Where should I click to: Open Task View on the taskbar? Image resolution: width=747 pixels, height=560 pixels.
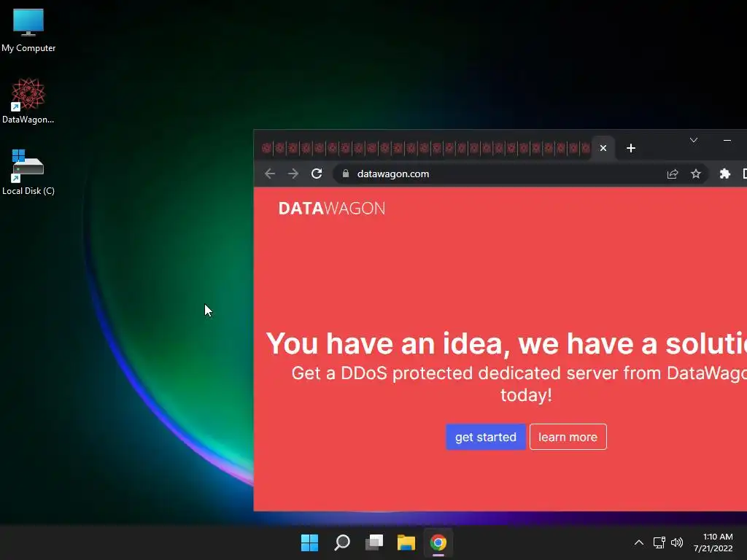374,542
